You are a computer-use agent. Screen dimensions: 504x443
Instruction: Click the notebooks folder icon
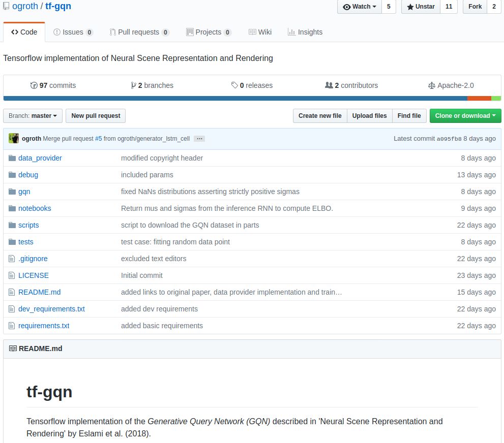[12, 208]
